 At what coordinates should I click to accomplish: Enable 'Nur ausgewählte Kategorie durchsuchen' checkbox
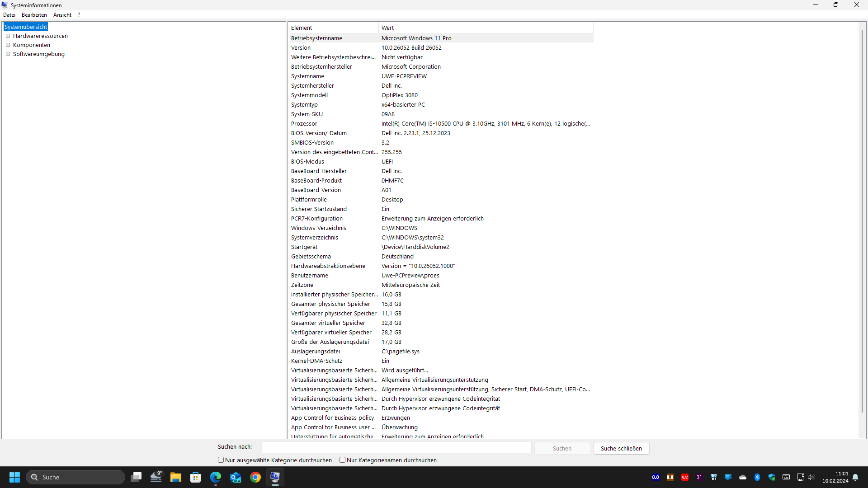pyautogui.click(x=221, y=460)
